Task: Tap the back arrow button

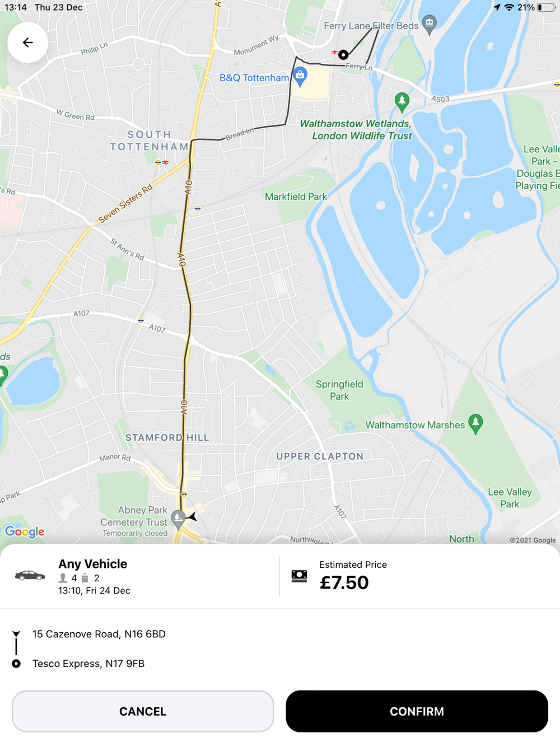Action: point(27,43)
